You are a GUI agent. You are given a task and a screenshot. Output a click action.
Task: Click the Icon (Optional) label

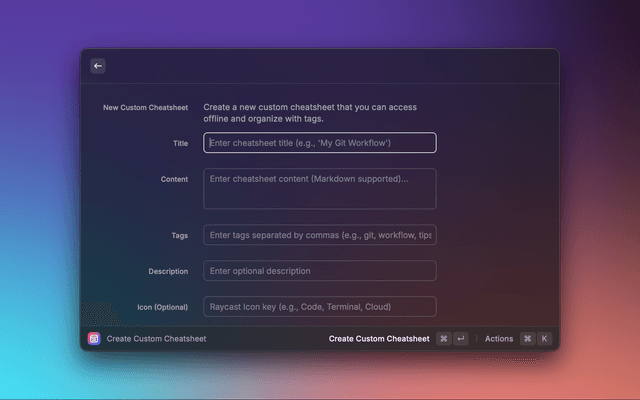point(162,307)
